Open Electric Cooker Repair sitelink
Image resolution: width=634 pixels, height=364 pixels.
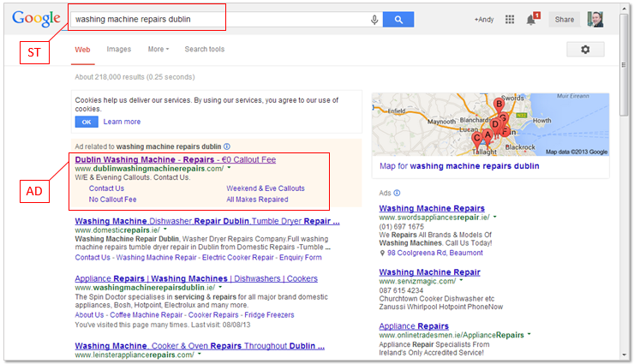(x=238, y=257)
